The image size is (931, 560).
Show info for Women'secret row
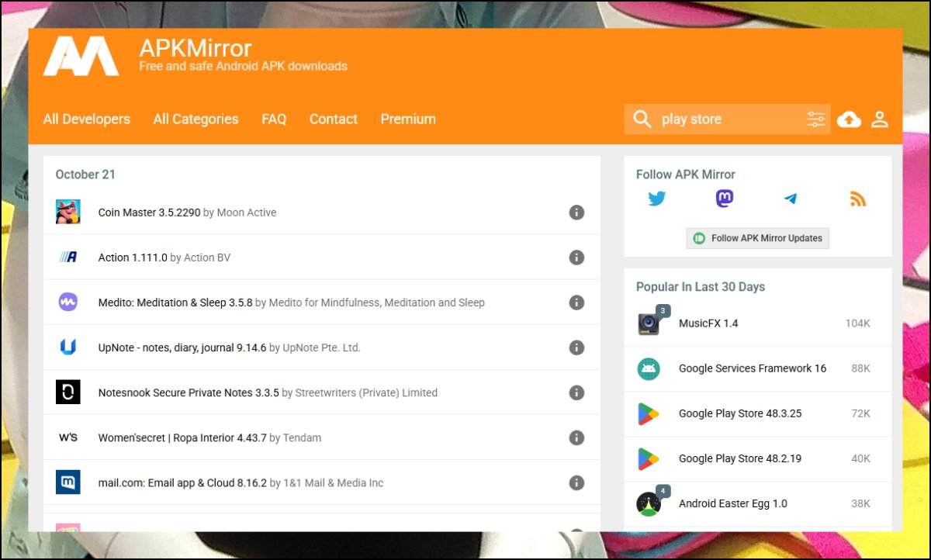576,437
